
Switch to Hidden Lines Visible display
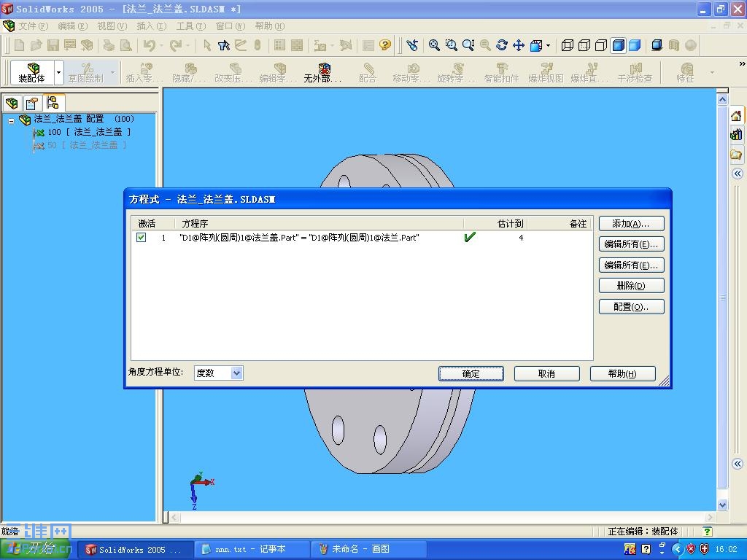[584, 45]
